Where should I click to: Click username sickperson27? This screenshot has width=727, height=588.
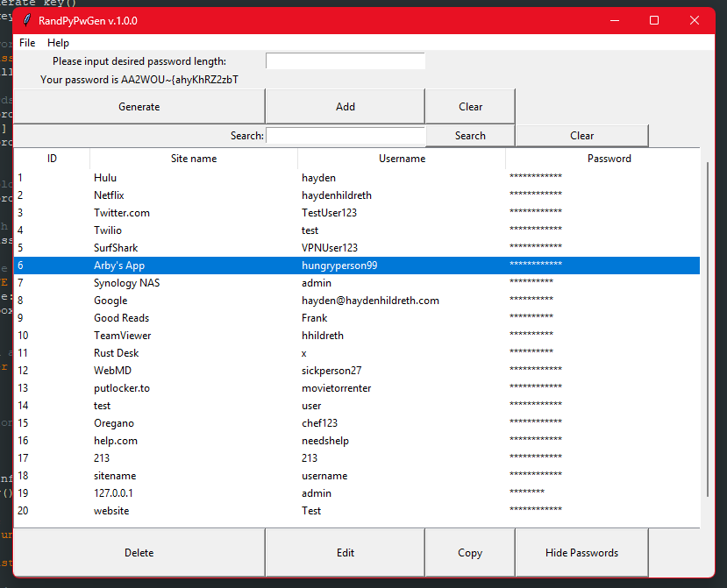point(331,371)
